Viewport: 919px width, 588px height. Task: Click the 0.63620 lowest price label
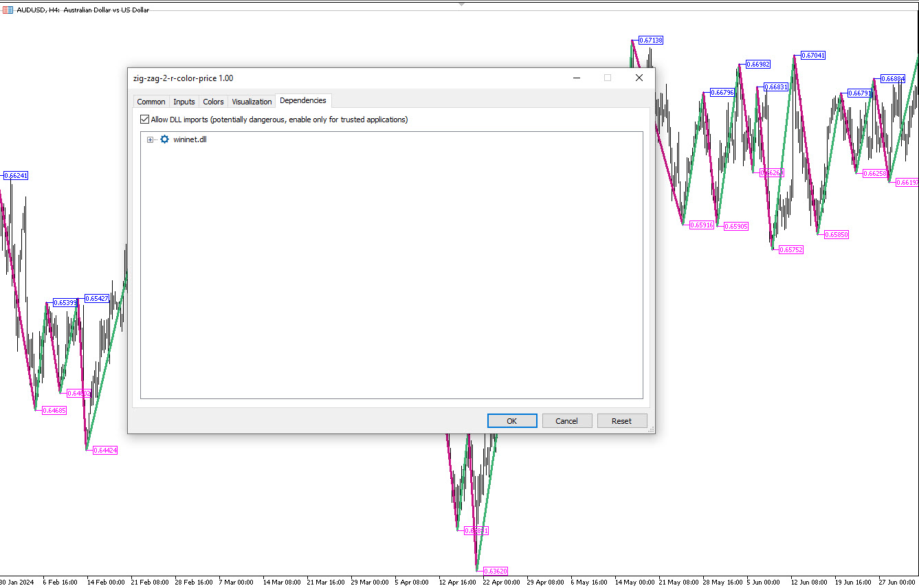[496, 572]
